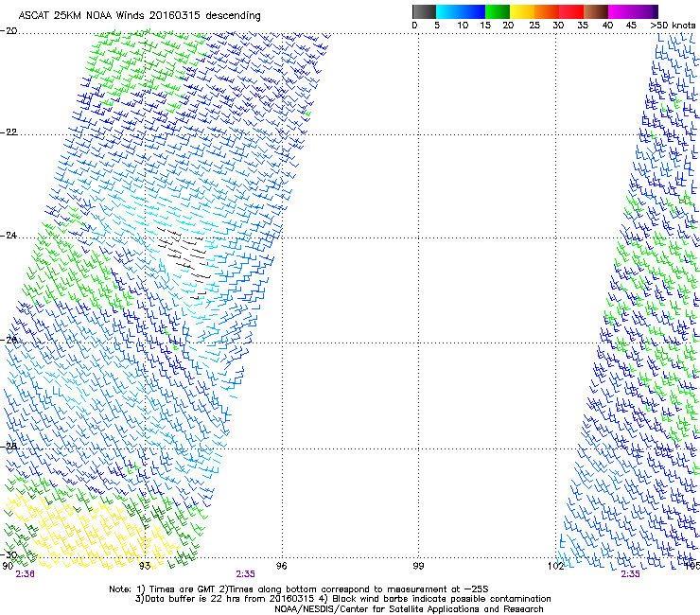Click the '2:35' time label left of '96'
The image size is (700, 615).
[x=246, y=574]
